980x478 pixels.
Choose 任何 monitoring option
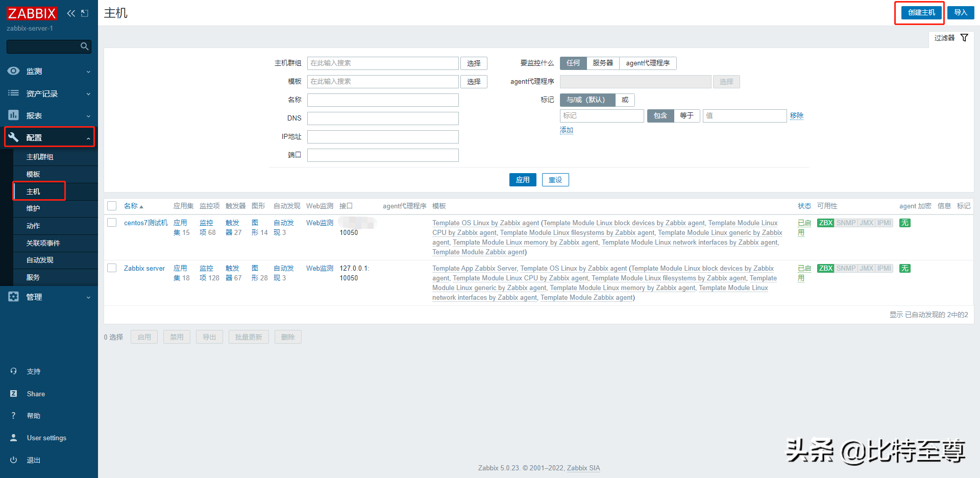pos(573,63)
